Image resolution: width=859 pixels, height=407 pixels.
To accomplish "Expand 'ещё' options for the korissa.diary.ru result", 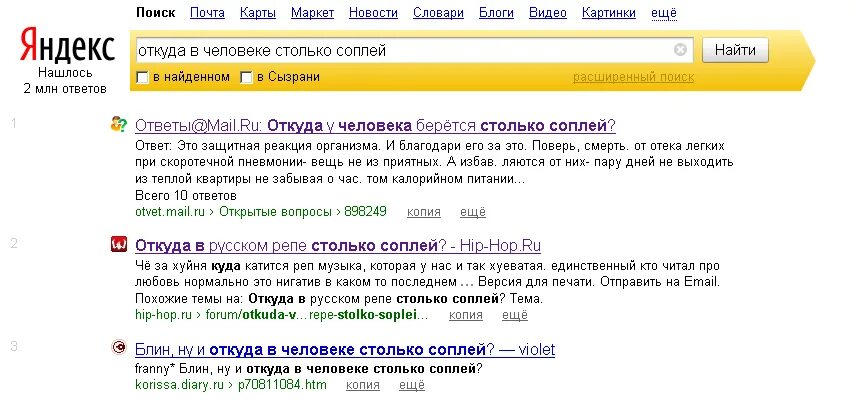I will [x=412, y=385].
